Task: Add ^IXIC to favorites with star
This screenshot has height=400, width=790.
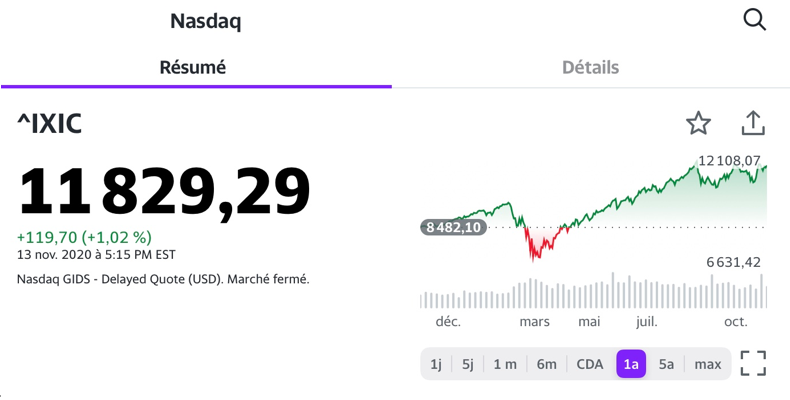Action: 698,123
